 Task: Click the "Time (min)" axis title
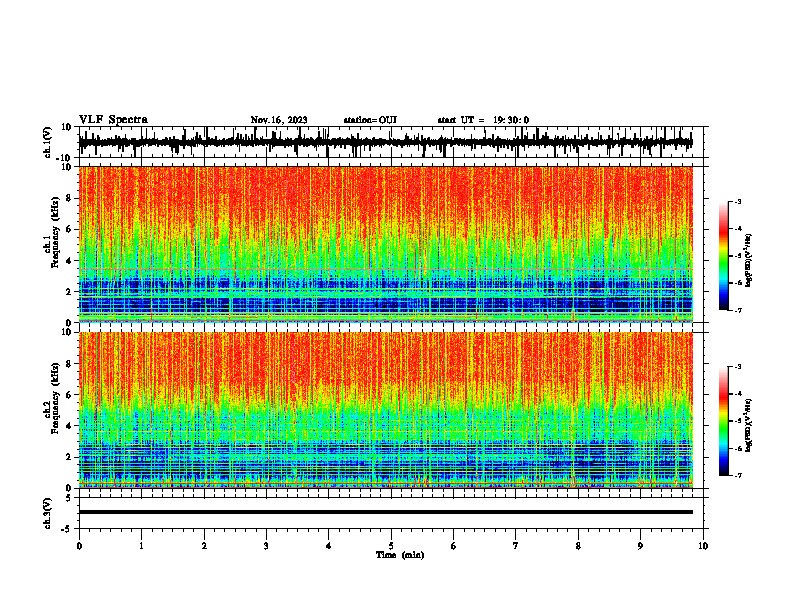point(400,555)
